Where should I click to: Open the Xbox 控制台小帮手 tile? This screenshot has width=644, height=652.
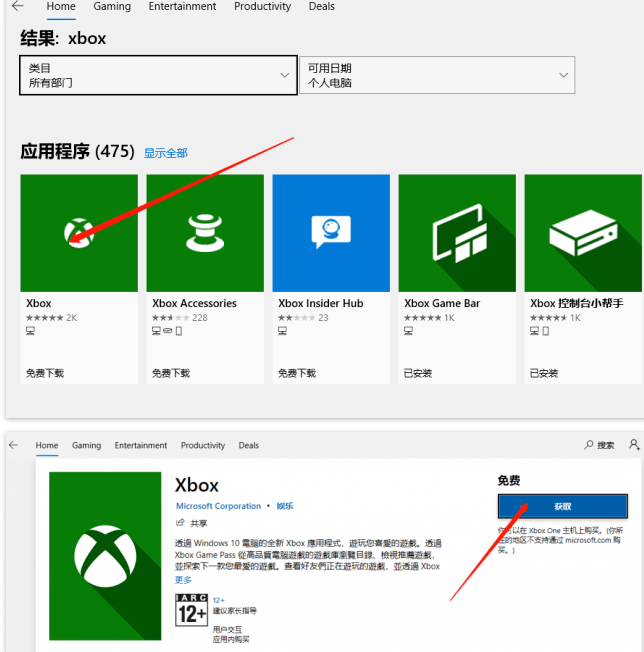coord(583,279)
